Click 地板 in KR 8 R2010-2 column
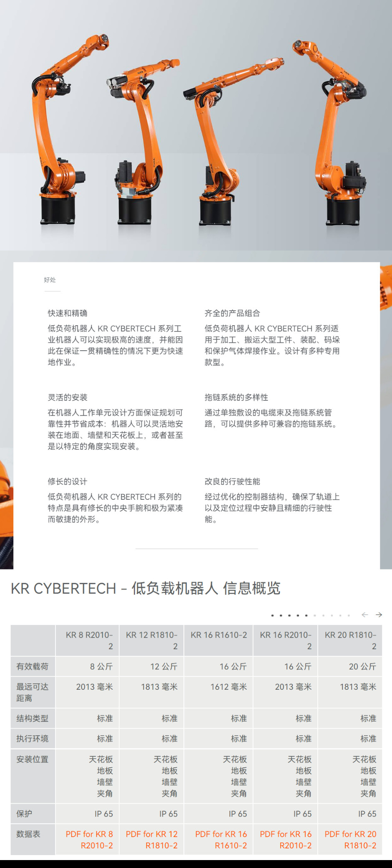The image size is (392, 868). click(105, 771)
